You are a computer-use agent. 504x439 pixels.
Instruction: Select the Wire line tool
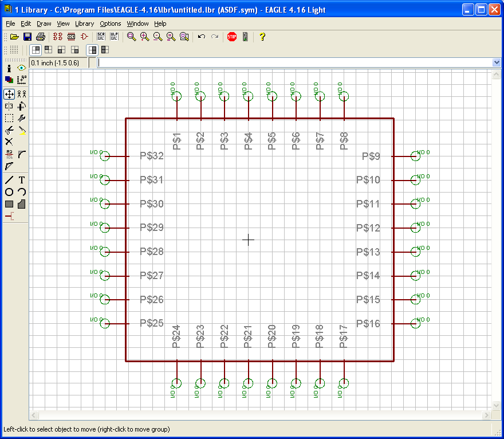pos(9,180)
